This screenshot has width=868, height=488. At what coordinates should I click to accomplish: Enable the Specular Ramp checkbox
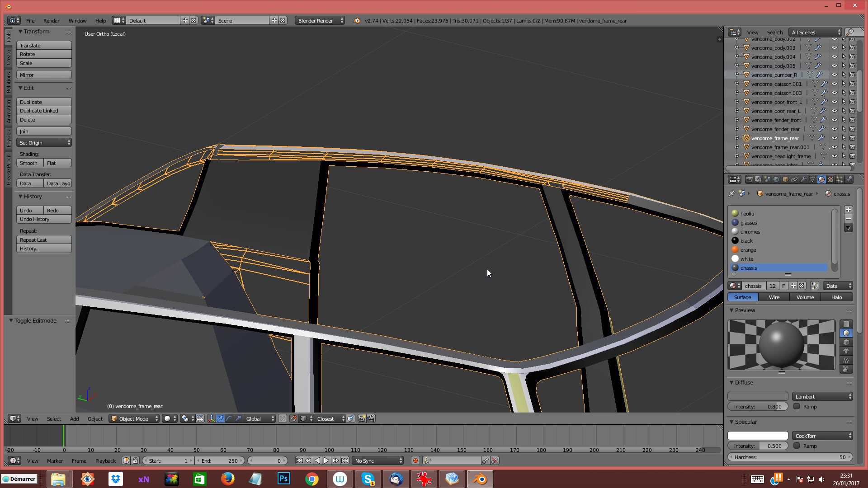(797, 446)
